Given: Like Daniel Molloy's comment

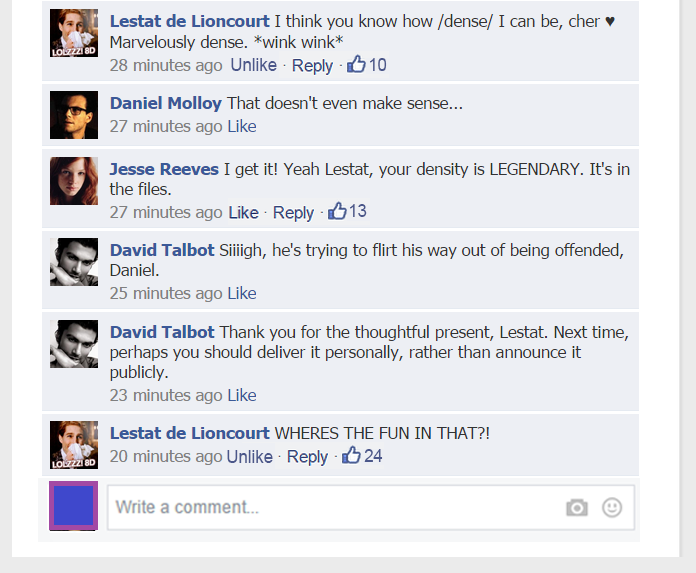Looking at the screenshot, I should [242, 126].
